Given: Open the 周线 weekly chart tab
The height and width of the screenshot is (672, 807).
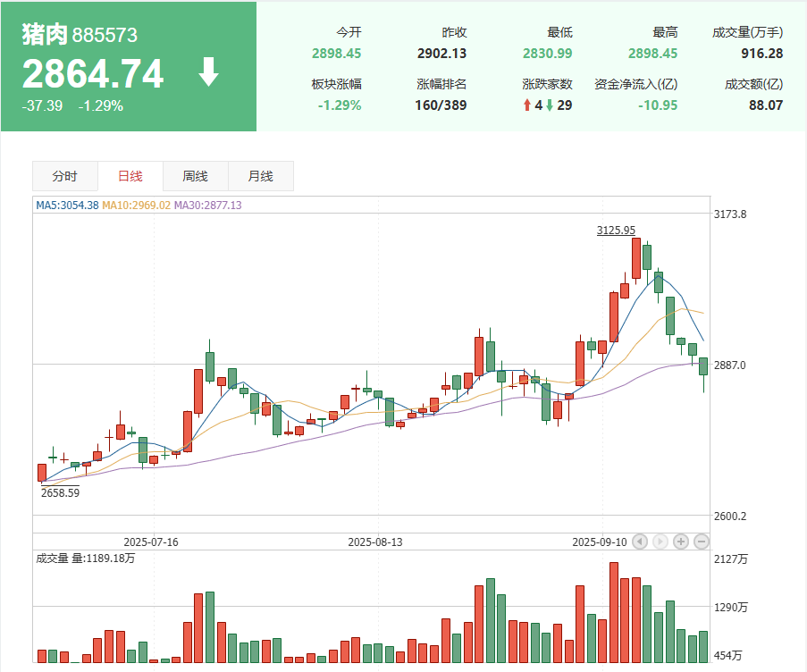Looking at the screenshot, I should click(x=196, y=177).
